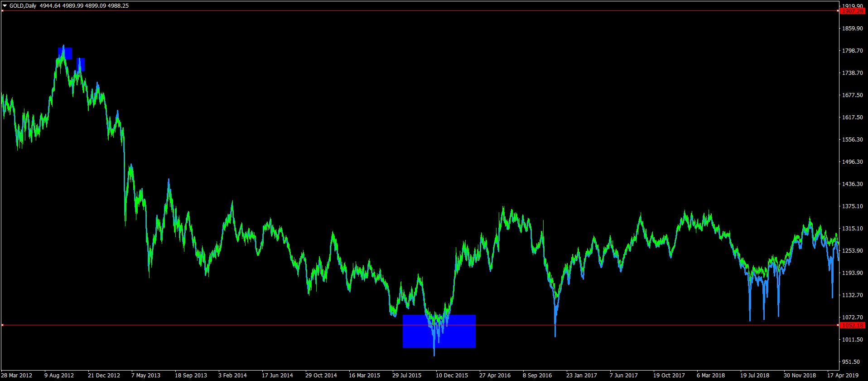The height and width of the screenshot is (381, 868).
Task: Select the blue rectangle at the 2012 price peak
Action: [x=65, y=54]
